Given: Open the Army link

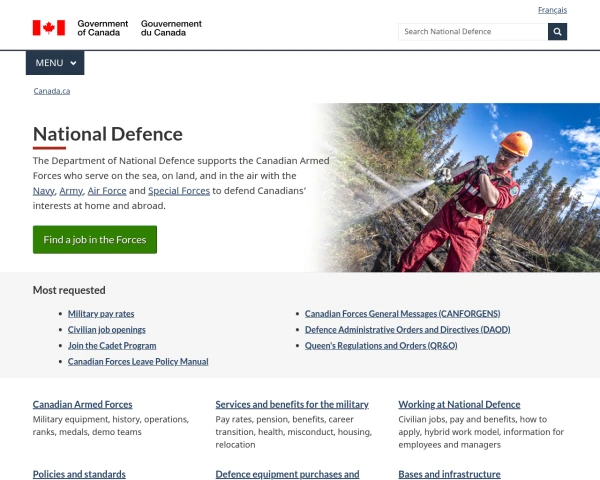Looking at the screenshot, I should (71, 191).
